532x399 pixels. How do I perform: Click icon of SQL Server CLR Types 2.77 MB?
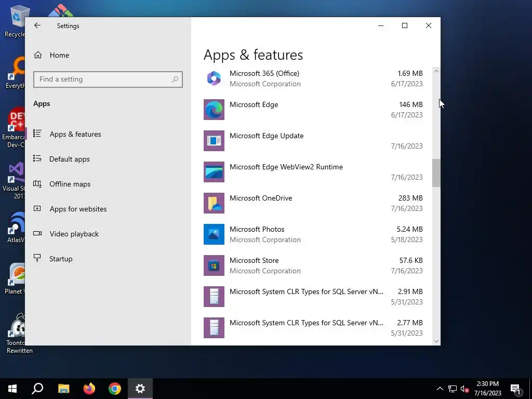(x=214, y=328)
